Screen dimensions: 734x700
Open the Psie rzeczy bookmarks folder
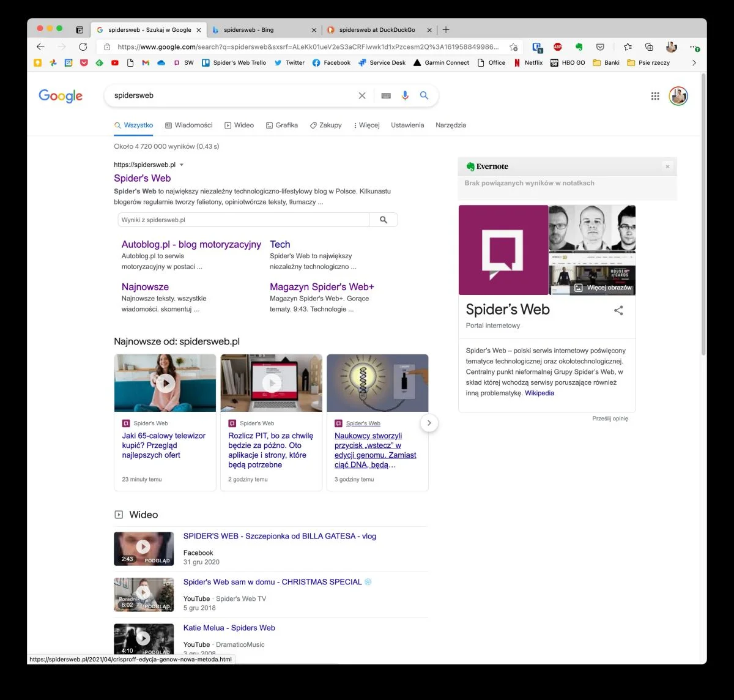tap(648, 62)
